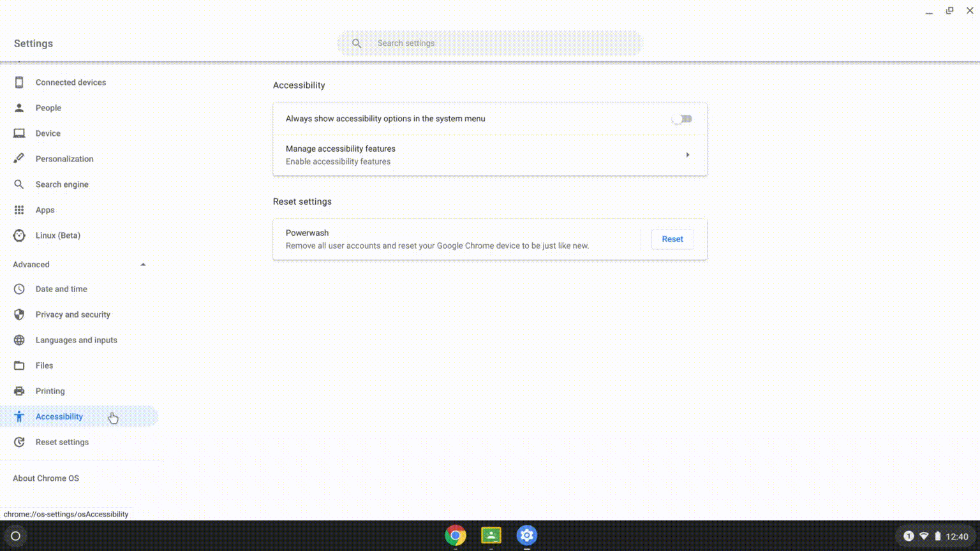The width and height of the screenshot is (980, 551).
Task: Open About Chrome OS
Action: click(x=45, y=478)
